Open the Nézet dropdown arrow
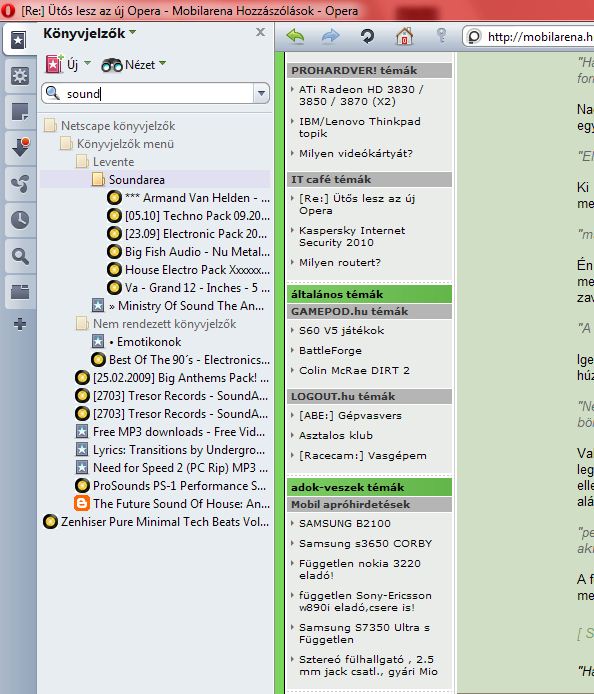This screenshot has height=694, width=594. click(162, 64)
